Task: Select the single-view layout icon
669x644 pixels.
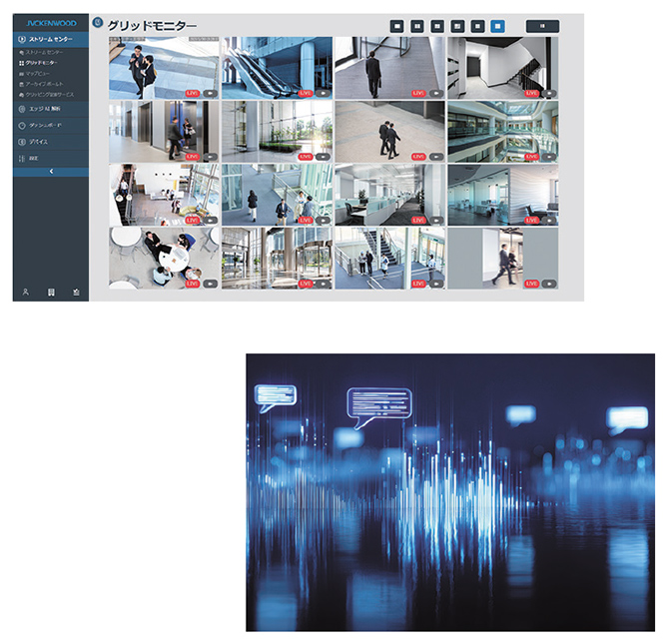Action: [x=397, y=25]
